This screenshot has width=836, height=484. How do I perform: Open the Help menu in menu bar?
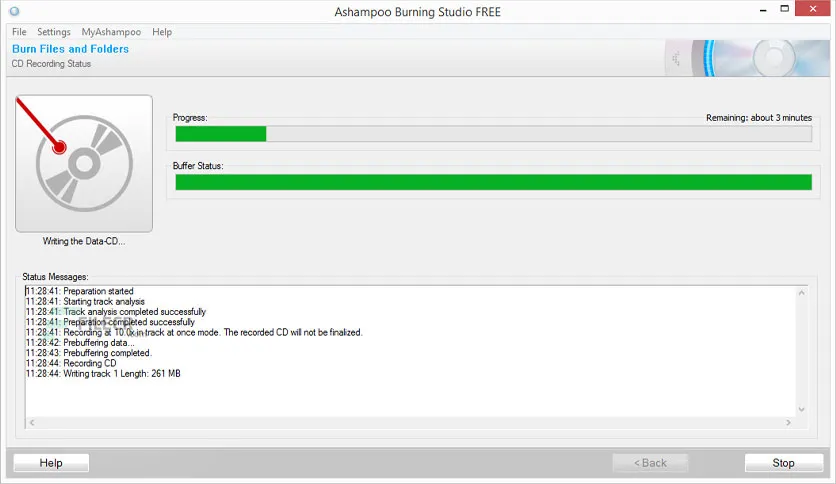coord(162,32)
